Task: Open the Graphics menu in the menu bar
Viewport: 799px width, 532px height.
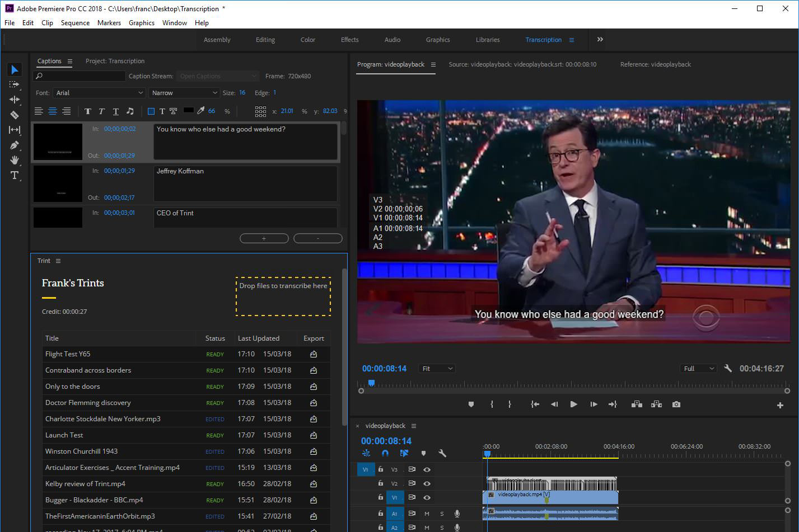Action: pos(142,23)
